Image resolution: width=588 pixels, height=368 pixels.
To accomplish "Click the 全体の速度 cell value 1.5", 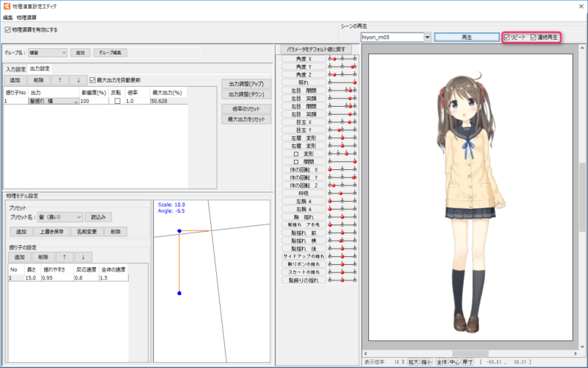I will pos(114,278).
